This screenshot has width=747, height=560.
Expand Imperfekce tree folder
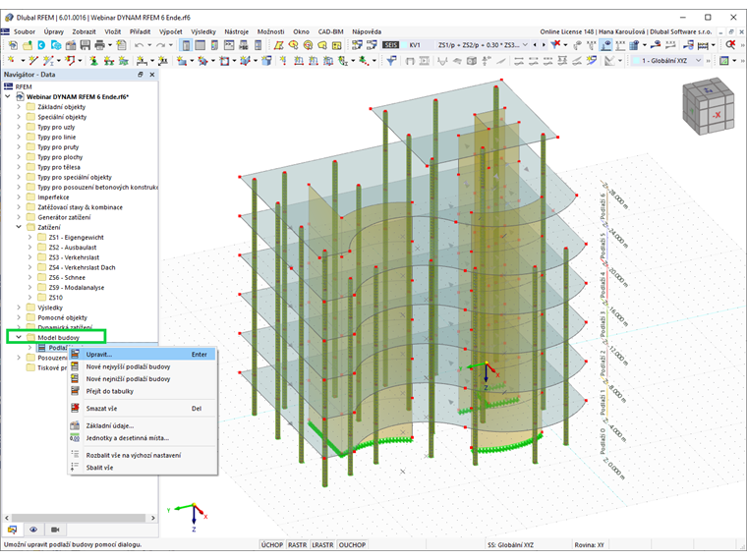tap(19, 197)
